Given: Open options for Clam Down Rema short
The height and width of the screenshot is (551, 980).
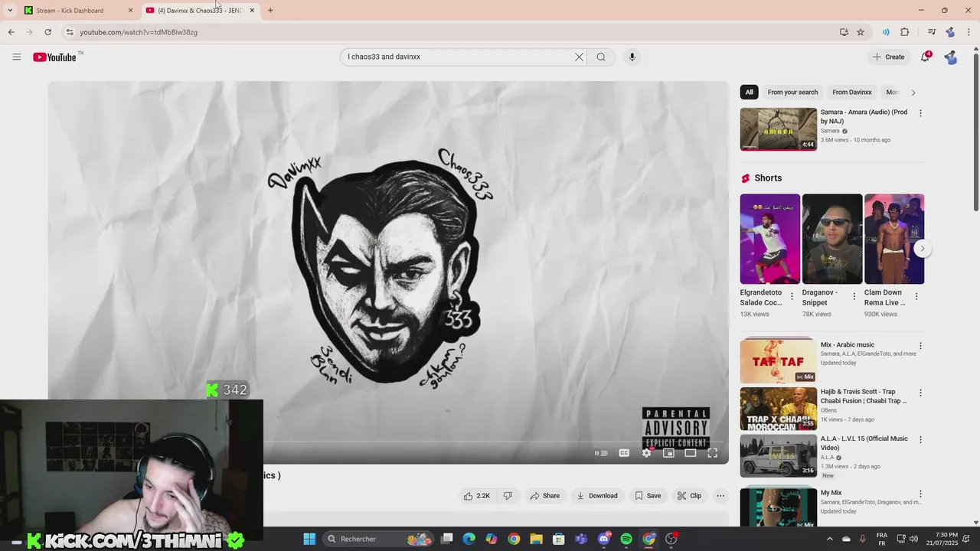Looking at the screenshot, I should click(916, 297).
